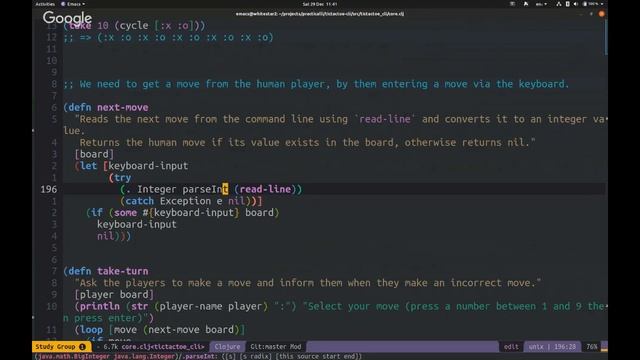Click the edit state indicator in mode line
640x360 pixels.
click(511, 347)
